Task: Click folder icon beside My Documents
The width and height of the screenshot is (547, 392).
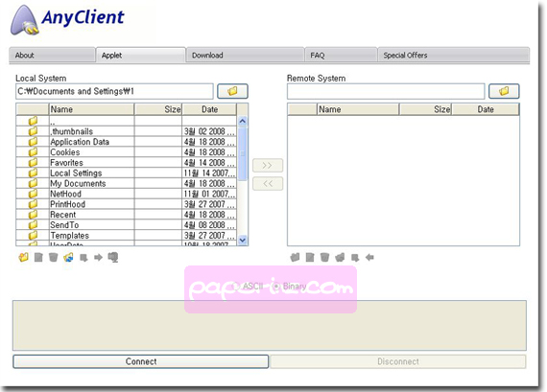Action: click(33, 183)
